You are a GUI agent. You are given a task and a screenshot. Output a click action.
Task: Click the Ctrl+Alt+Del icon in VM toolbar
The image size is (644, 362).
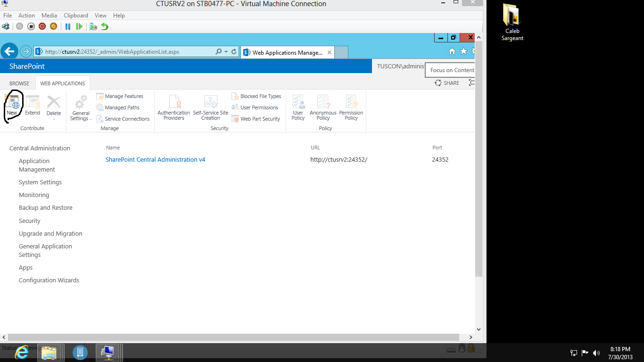coord(6,26)
